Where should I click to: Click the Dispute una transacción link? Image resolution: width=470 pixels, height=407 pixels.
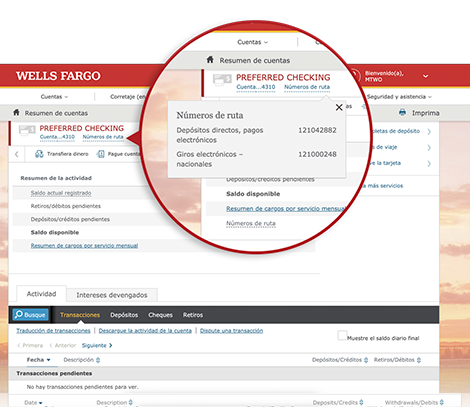click(231, 331)
